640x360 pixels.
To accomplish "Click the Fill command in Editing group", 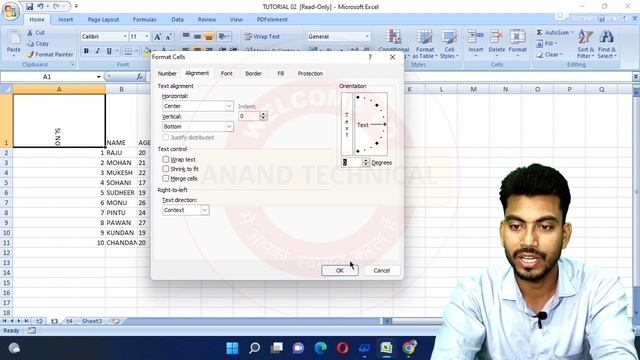I will point(547,43).
